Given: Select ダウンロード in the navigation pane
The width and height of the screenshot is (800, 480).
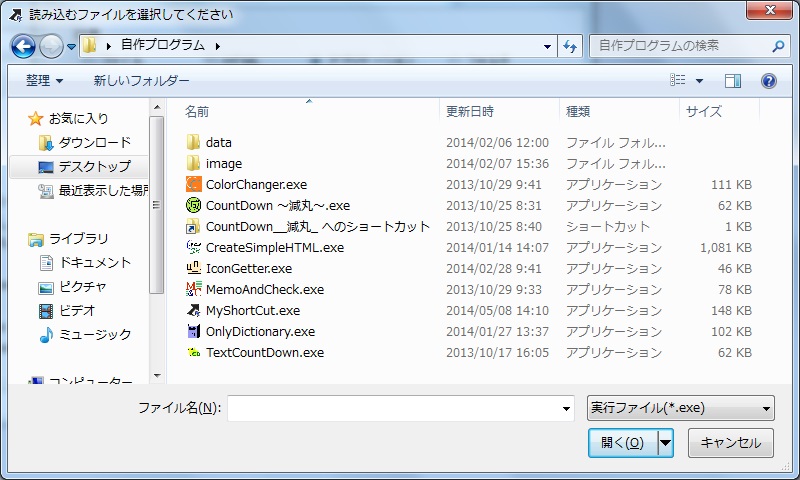Looking at the screenshot, I should [95, 143].
